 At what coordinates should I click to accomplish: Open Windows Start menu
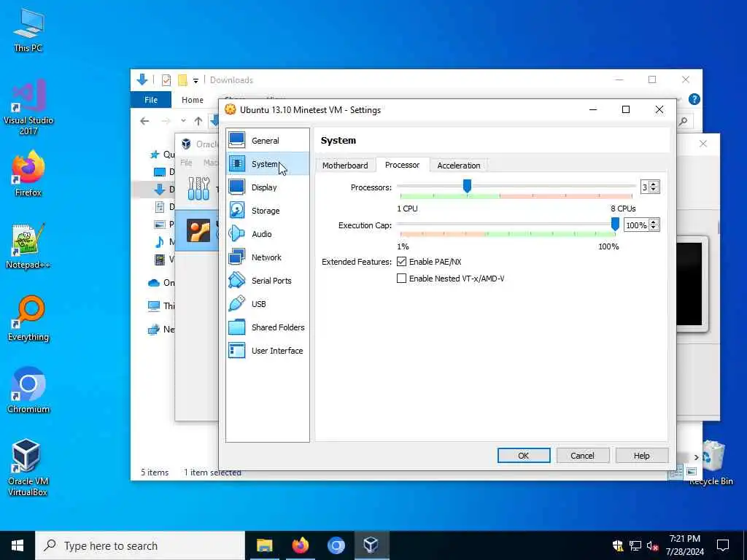pos(18,545)
